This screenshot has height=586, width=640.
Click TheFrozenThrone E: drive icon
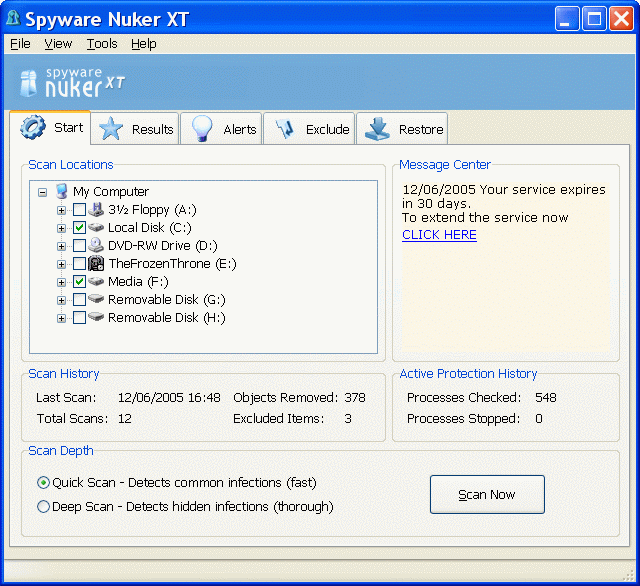(x=96, y=263)
